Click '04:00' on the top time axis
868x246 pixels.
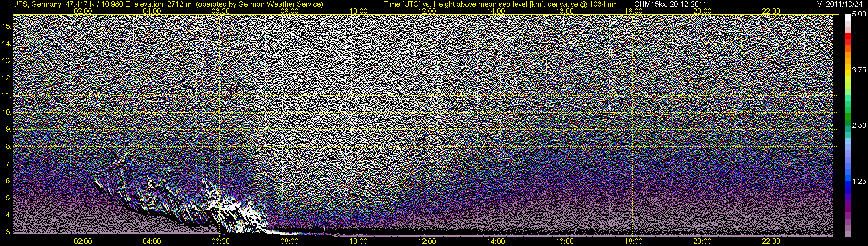(152, 11)
